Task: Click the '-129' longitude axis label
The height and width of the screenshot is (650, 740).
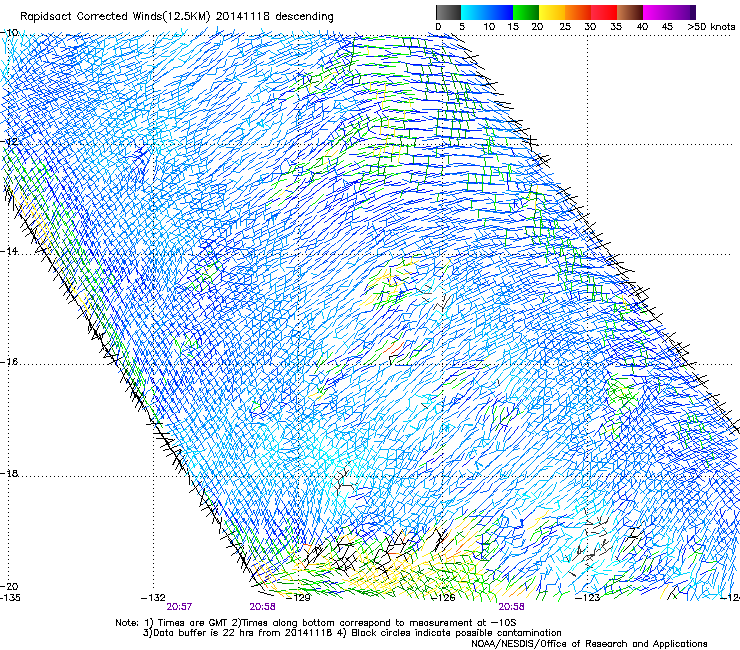Action: point(298,598)
